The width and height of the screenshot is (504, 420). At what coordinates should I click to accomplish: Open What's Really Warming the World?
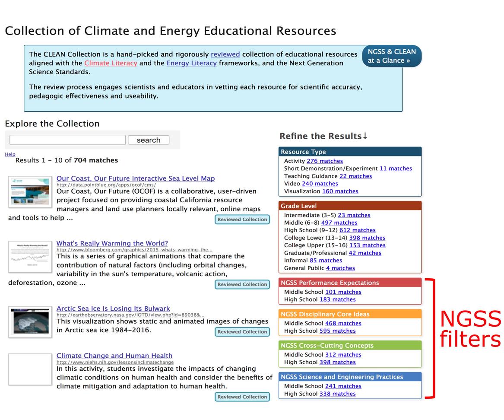(113, 243)
